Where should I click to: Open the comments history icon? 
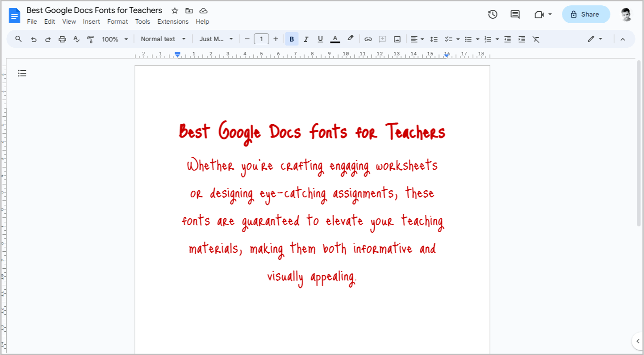[x=515, y=14]
